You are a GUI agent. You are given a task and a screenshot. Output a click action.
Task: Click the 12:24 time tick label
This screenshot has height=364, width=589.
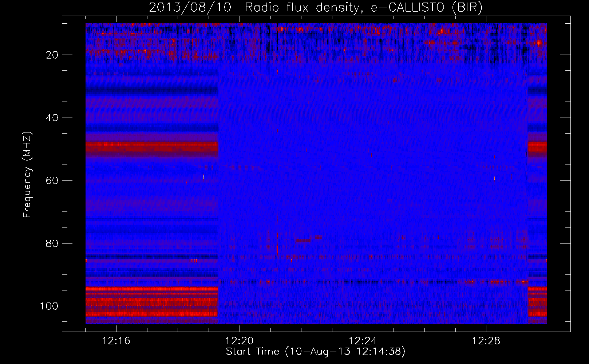363,341
